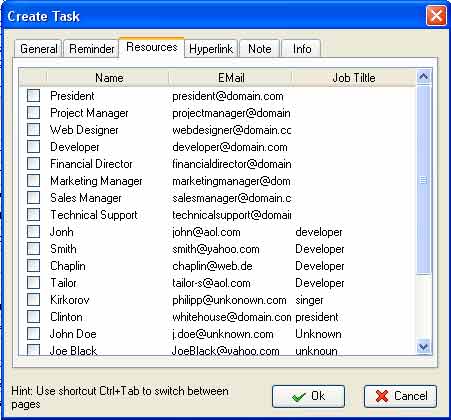Sort the list by Name column header
This screenshot has height=420, width=451.
108,78
